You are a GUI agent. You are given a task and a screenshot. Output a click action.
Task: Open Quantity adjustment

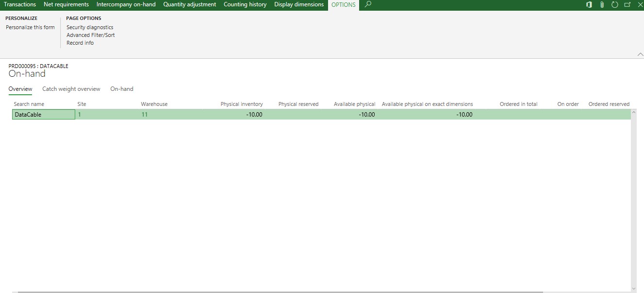189,4
